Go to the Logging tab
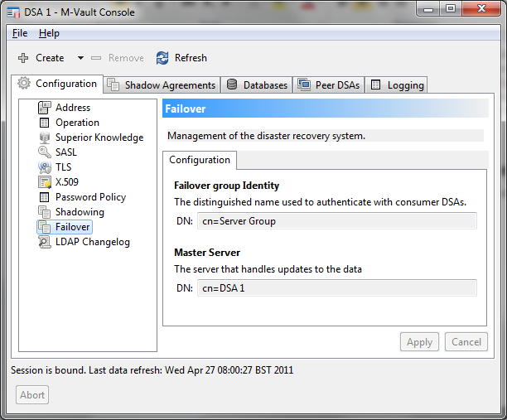507x420 pixels. 397,84
